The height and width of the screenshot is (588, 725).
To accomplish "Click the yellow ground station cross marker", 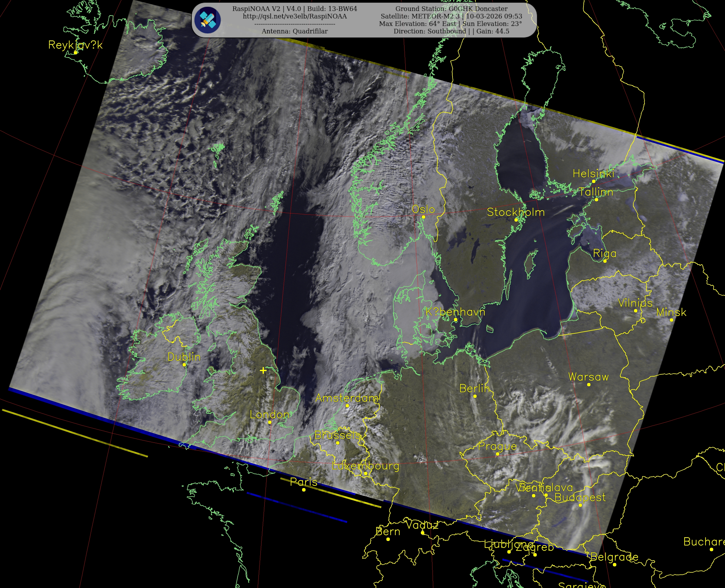I will click(x=263, y=371).
